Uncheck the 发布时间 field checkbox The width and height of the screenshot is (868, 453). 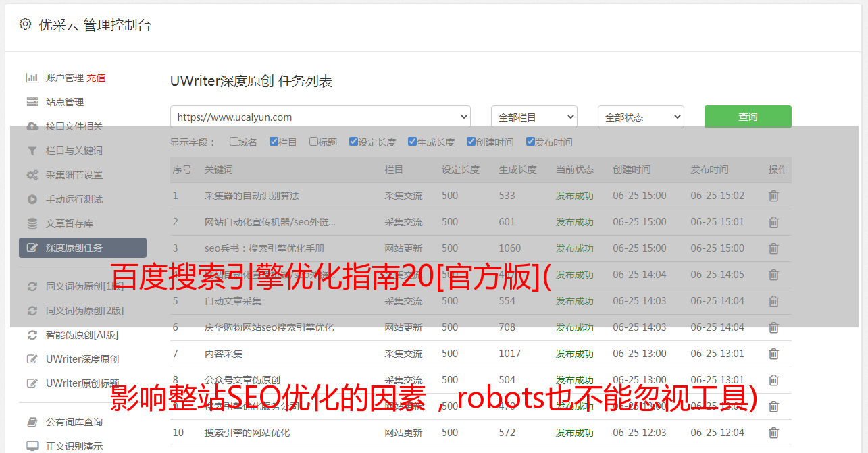point(530,142)
